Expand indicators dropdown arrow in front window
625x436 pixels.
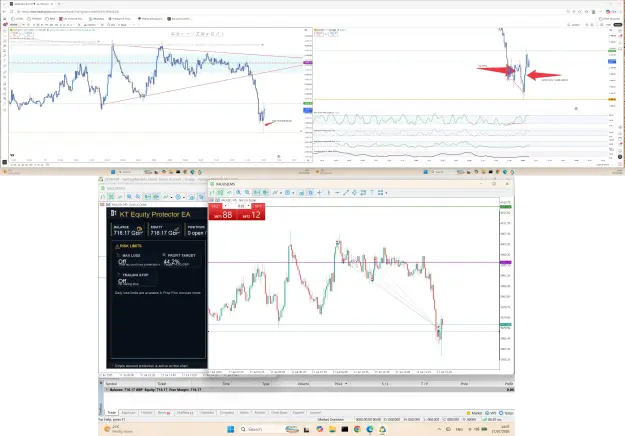[x=281, y=193]
